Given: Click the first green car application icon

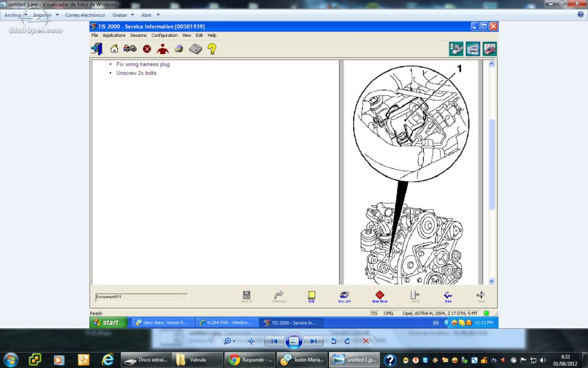Looking at the screenshot, I should coord(457,49).
